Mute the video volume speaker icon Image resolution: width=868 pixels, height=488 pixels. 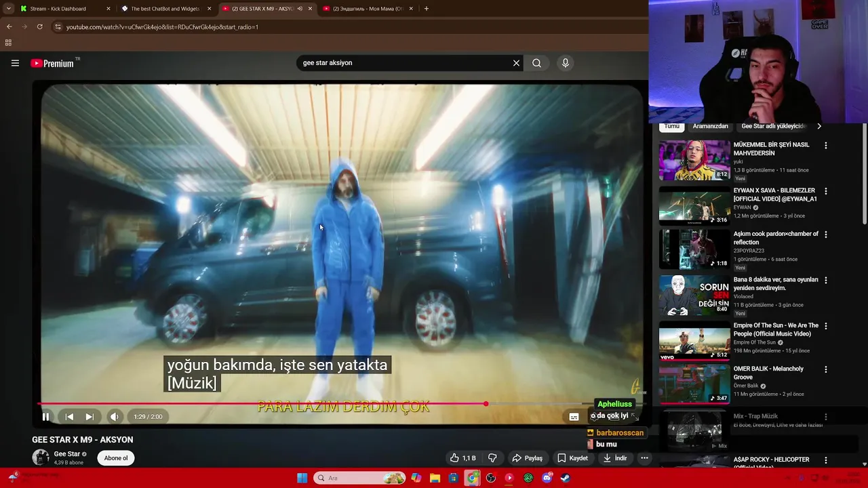[114, 417]
